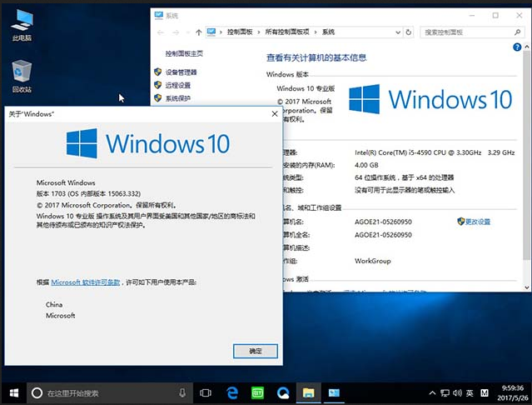532x405 pixels.
Task: Open the taskbar clock and date
Action: point(513,392)
